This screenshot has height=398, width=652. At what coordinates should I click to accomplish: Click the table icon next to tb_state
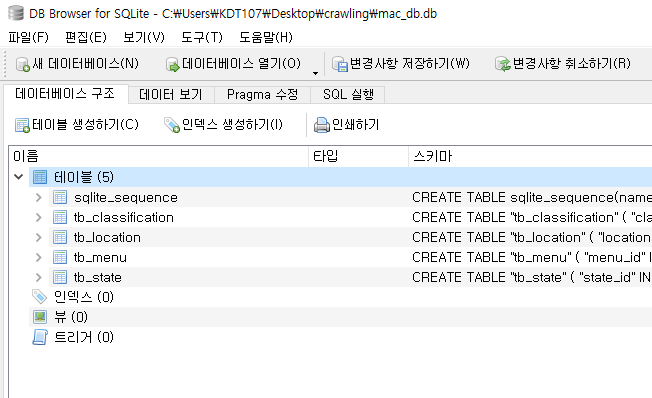pyautogui.click(x=60, y=277)
